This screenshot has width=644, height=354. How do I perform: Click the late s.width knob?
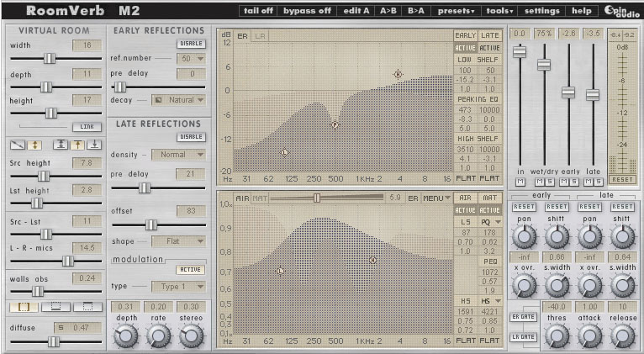[622, 285]
